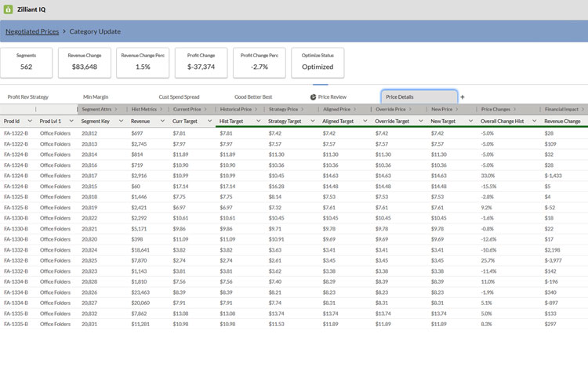The width and height of the screenshot is (588, 392).
Task: Click the Optimize Status card
Action: 318,63
